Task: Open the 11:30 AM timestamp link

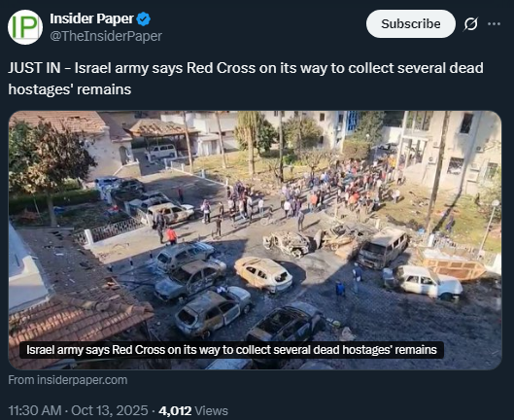Action: point(35,411)
